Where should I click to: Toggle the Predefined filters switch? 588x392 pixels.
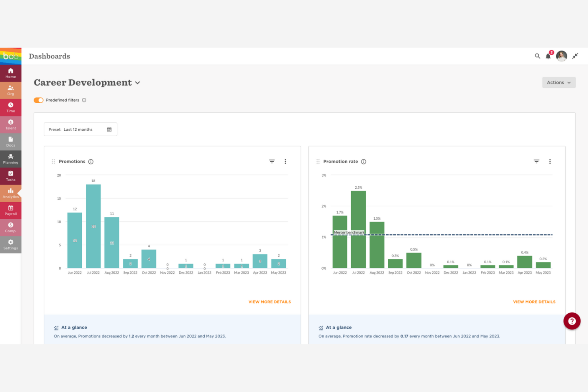point(39,100)
